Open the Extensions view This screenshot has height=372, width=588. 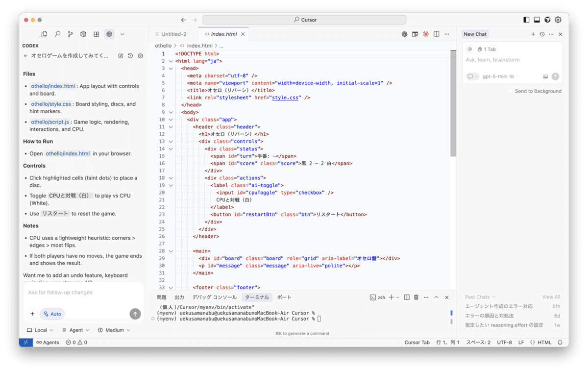tap(96, 34)
